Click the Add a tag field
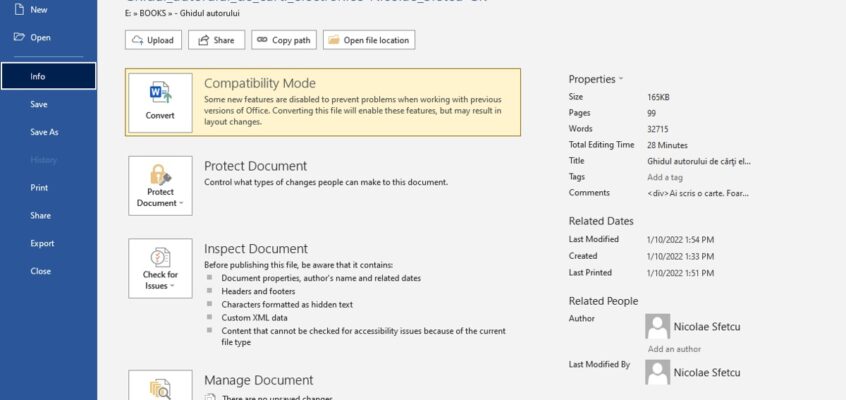846x400 pixels. tap(665, 177)
